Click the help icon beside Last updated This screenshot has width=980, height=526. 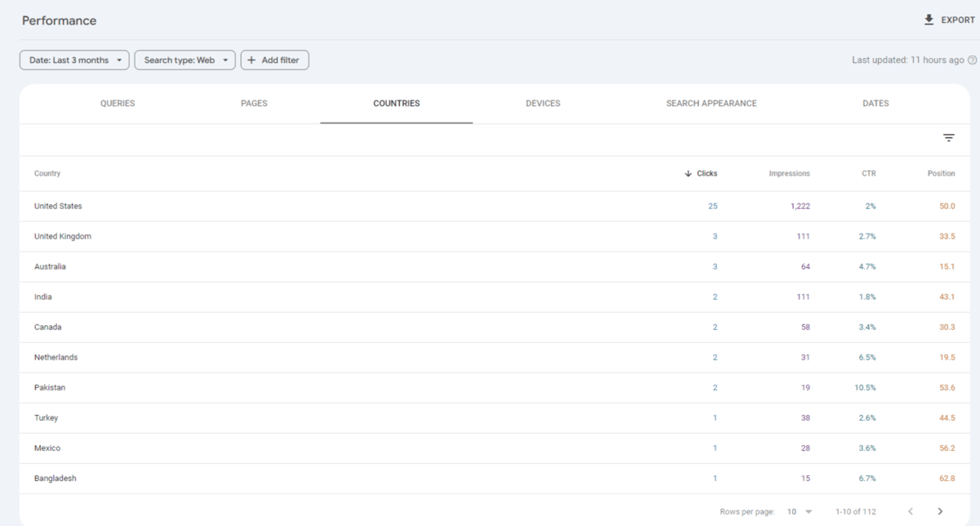pyautogui.click(x=972, y=60)
